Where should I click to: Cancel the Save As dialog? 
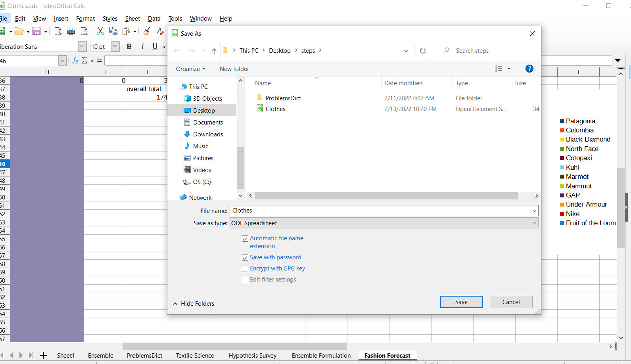click(511, 302)
